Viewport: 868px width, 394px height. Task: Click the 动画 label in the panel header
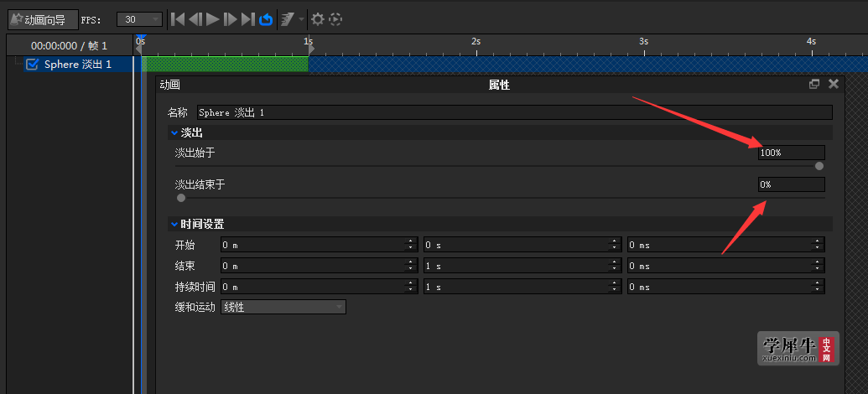(x=170, y=85)
